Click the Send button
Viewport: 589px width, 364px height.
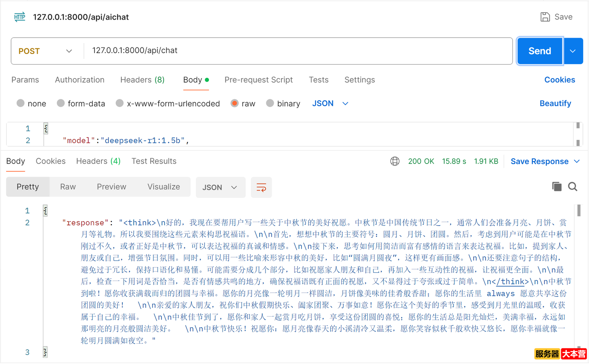coord(540,51)
